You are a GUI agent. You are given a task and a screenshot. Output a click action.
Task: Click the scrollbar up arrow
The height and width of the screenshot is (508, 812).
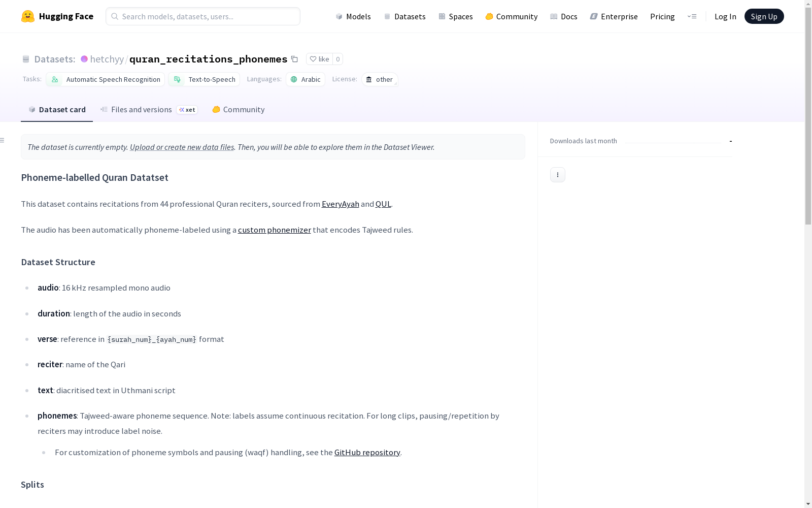coord(808,4)
